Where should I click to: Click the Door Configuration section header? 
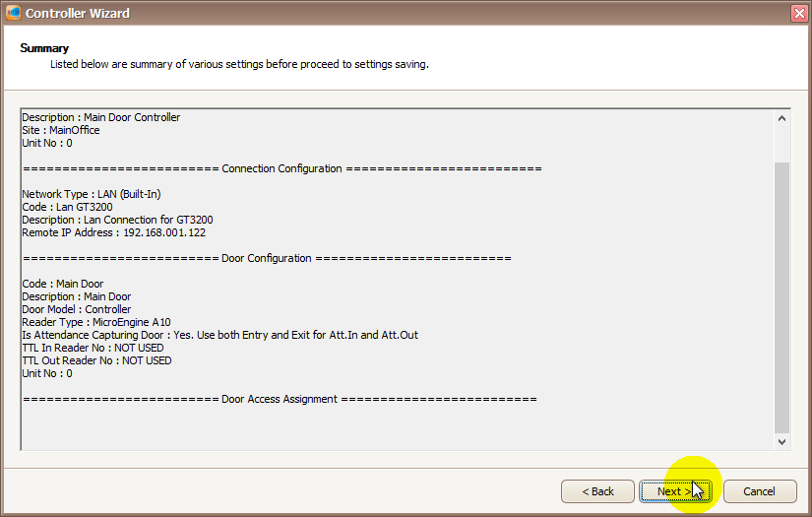[x=266, y=258]
